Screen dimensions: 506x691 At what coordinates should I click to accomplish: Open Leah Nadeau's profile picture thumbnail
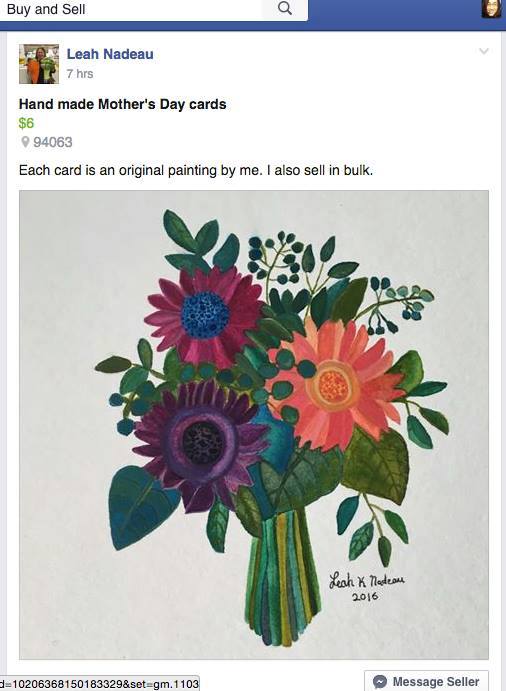(39, 64)
